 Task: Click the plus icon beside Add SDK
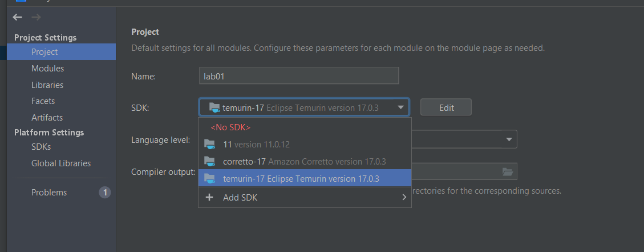[x=209, y=197]
